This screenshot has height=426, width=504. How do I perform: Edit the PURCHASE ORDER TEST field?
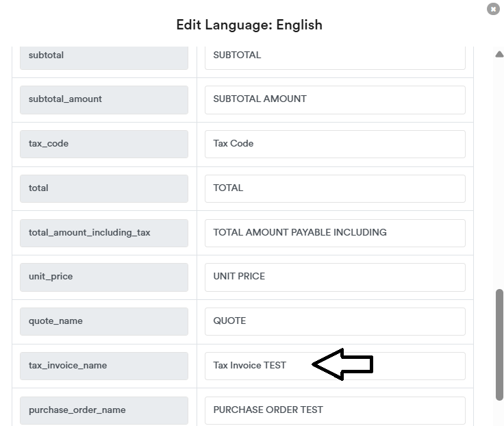(x=334, y=410)
